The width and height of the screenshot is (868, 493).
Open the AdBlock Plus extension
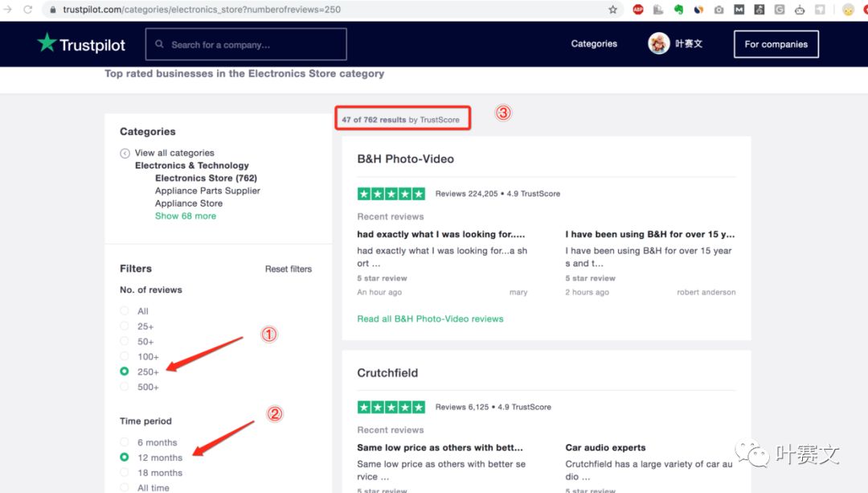pyautogui.click(x=637, y=10)
